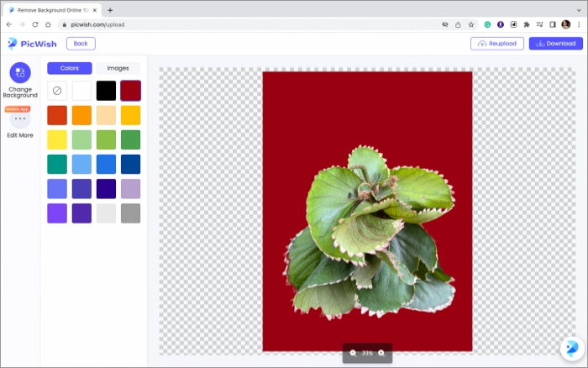Select the yellow color swatch

57,139
